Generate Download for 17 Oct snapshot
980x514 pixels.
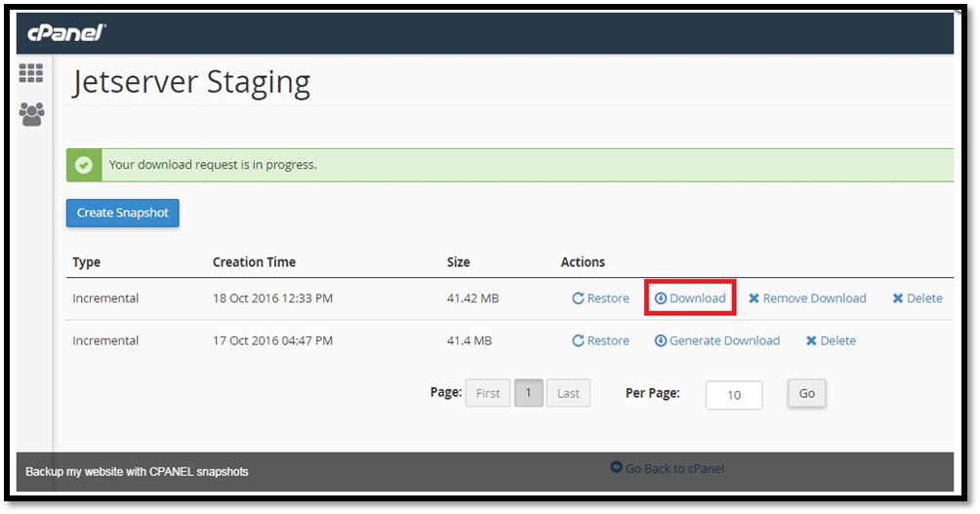pos(717,341)
